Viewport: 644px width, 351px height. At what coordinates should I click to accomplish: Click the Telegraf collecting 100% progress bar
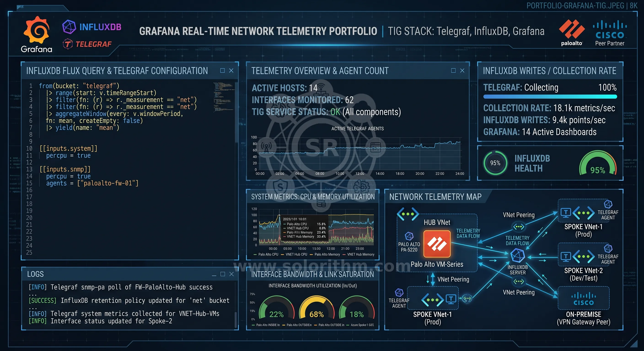point(550,97)
